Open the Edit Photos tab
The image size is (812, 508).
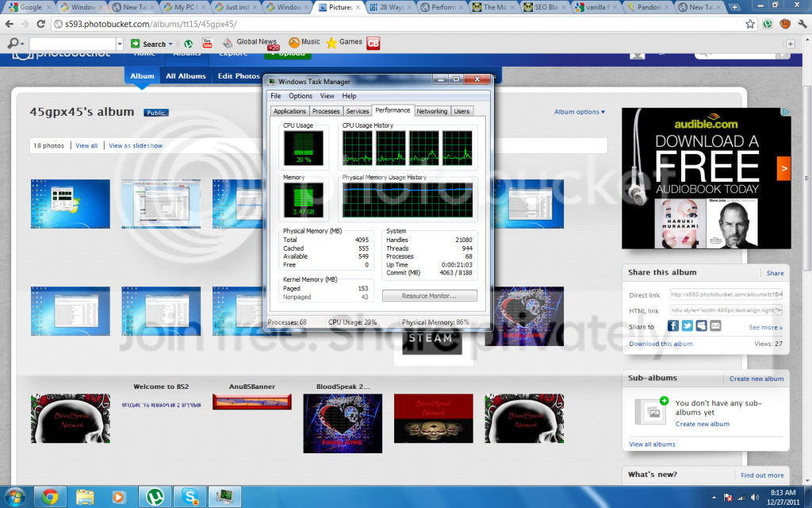pyautogui.click(x=239, y=75)
